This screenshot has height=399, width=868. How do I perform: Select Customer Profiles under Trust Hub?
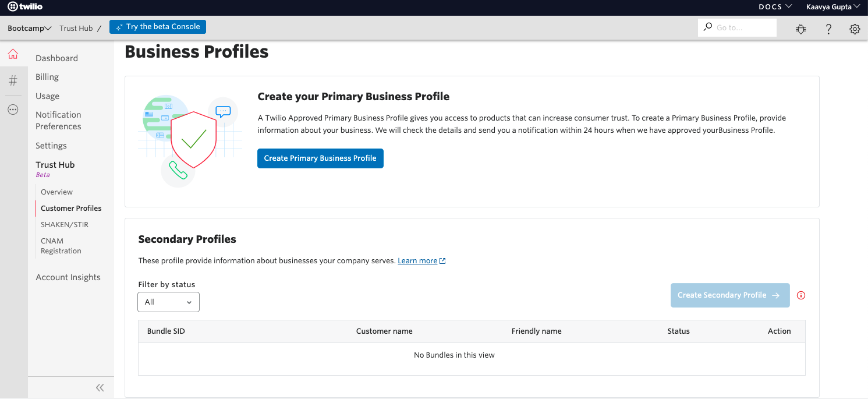coord(71,209)
